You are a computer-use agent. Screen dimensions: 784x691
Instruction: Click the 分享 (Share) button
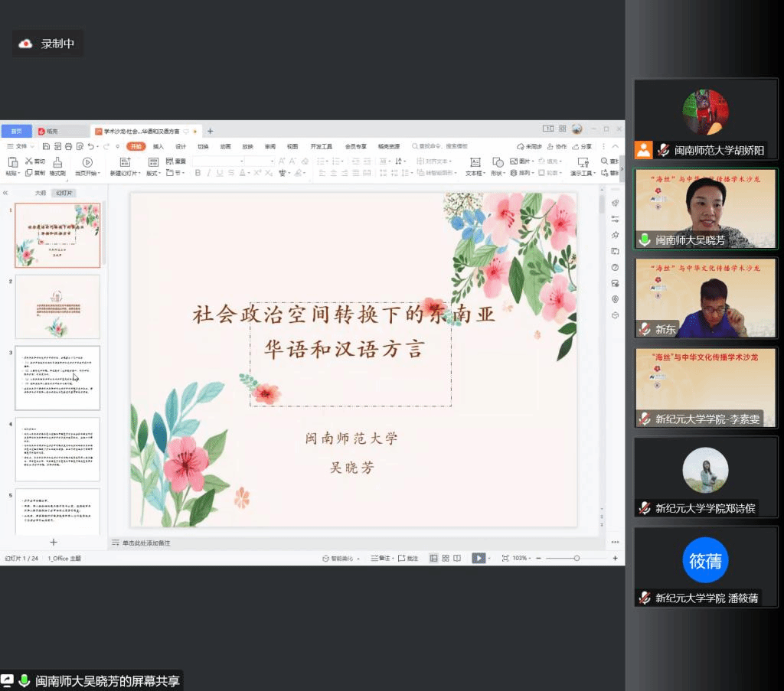click(582, 146)
